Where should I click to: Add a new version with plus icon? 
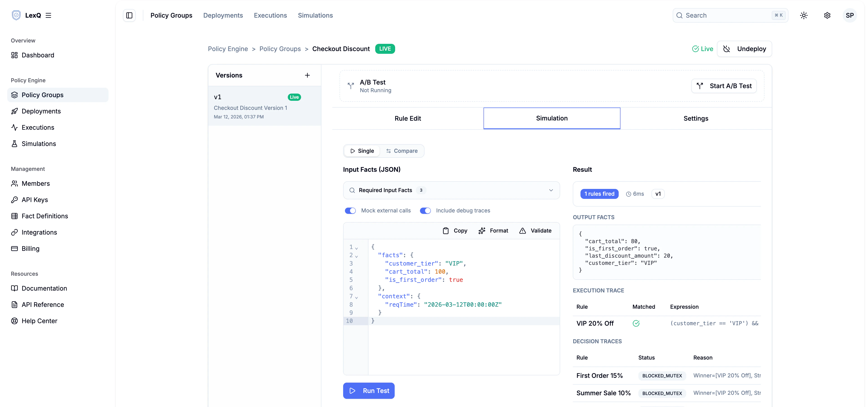tap(307, 75)
